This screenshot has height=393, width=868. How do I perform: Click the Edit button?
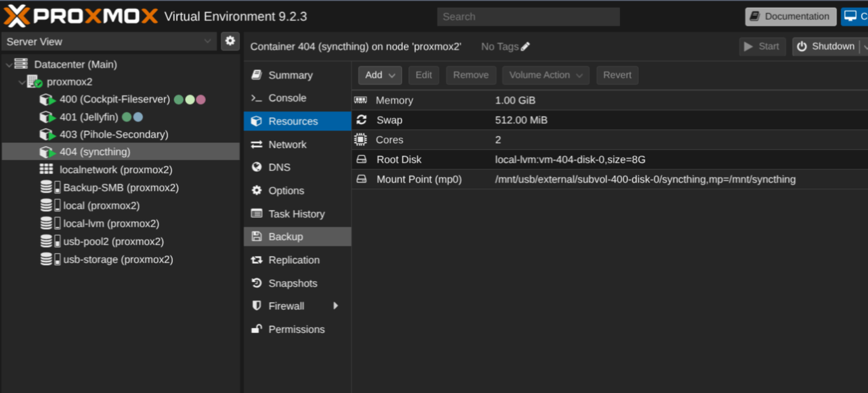424,75
